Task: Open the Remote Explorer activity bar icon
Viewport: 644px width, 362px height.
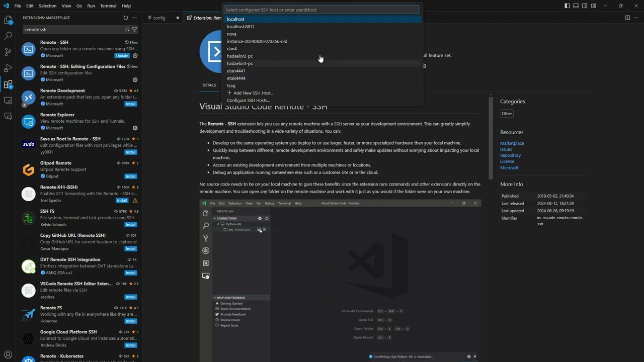Action: (x=8, y=101)
